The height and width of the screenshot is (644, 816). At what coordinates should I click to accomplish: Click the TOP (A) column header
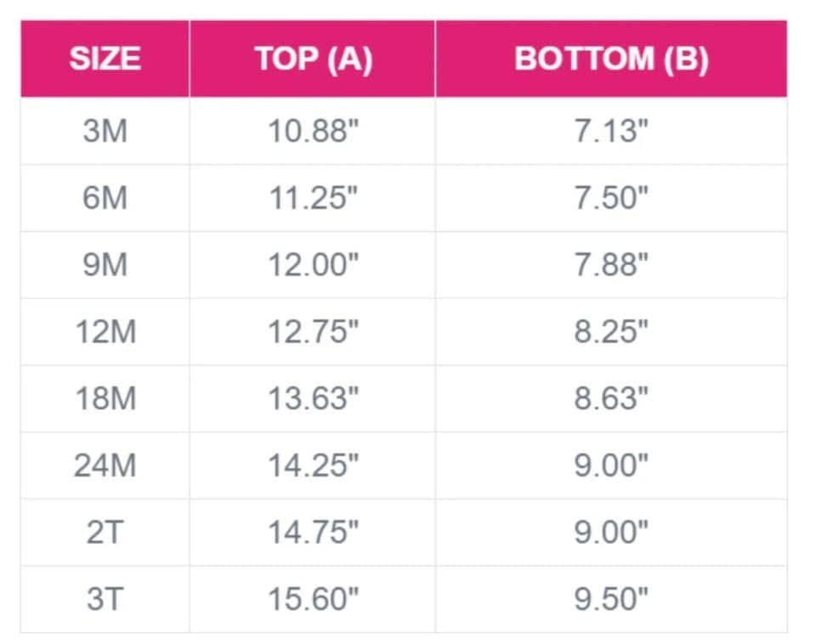[313, 59]
